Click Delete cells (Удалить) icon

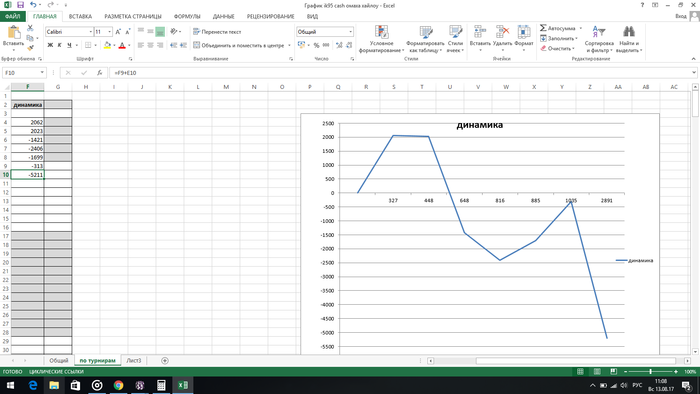click(502, 32)
